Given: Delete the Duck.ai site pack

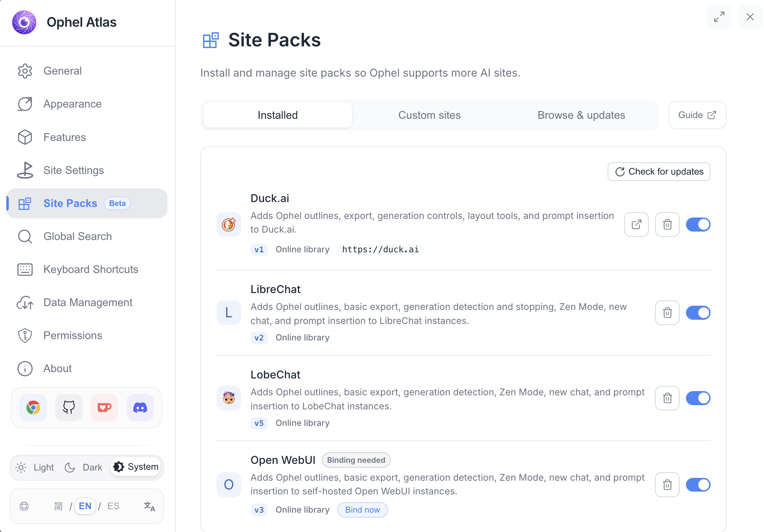Looking at the screenshot, I should (x=667, y=225).
